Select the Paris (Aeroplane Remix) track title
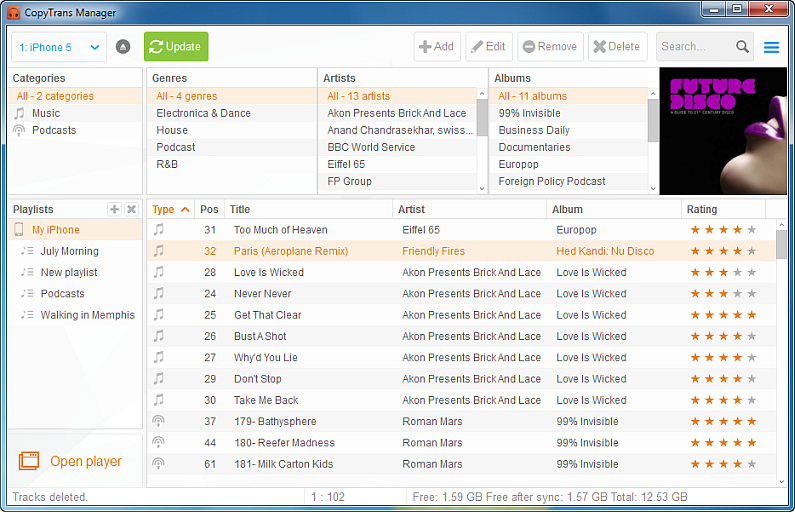 [x=291, y=251]
